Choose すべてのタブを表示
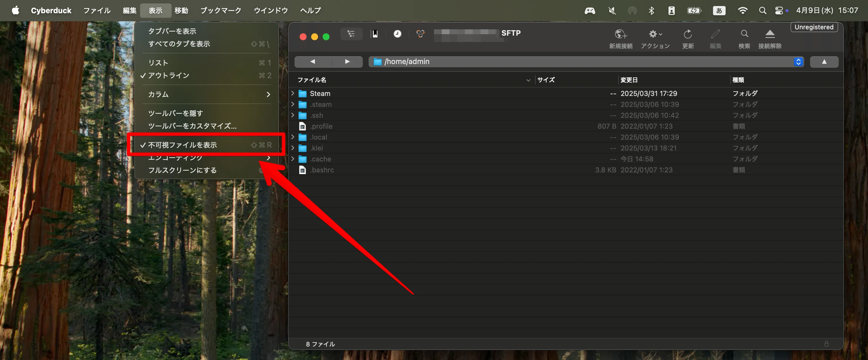Image resolution: width=868 pixels, height=360 pixels. (207, 44)
